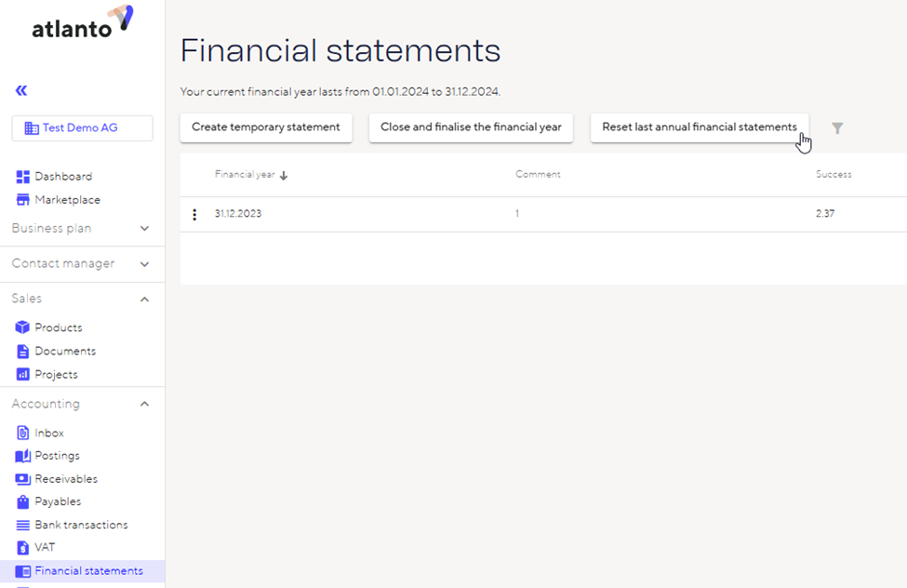
Task: Open Postings in the sidebar
Action: [57, 456]
